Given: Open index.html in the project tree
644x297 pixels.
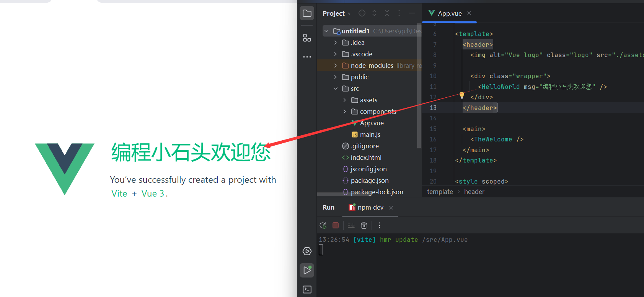Looking at the screenshot, I should [362, 158].
